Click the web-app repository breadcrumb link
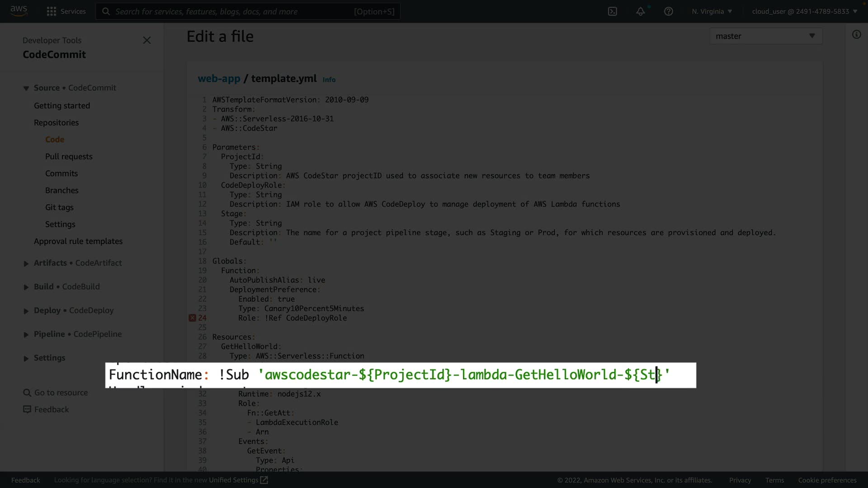Image resolution: width=868 pixels, height=488 pixels. 219,79
